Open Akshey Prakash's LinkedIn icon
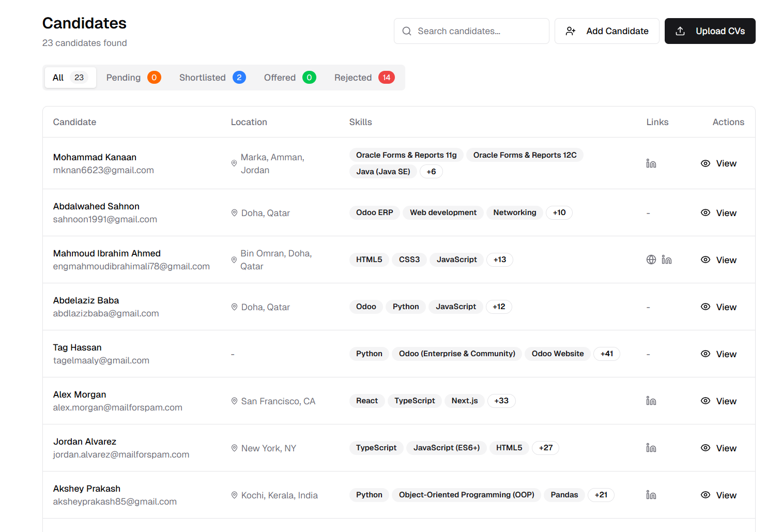The image size is (781, 532). [x=651, y=495]
